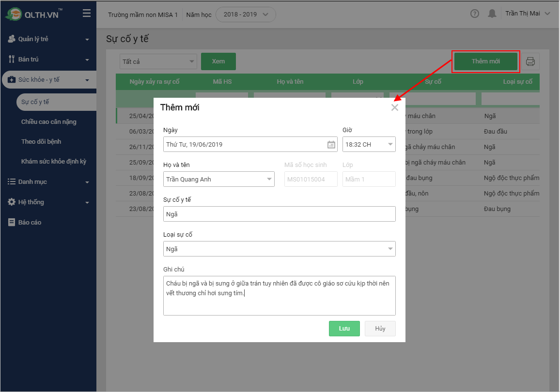Click the Bán trú fork icon
560x392 pixels.
12,59
